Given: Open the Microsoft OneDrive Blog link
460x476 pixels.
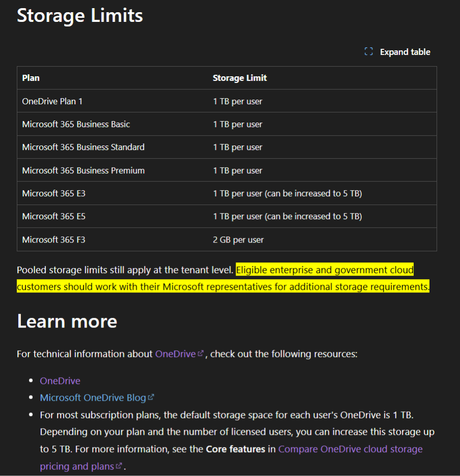Looking at the screenshot, I should [93, 398].
